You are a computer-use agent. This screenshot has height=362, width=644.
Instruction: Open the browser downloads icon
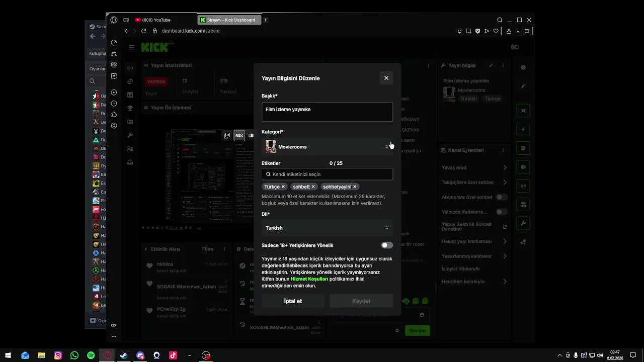(518, 31)
